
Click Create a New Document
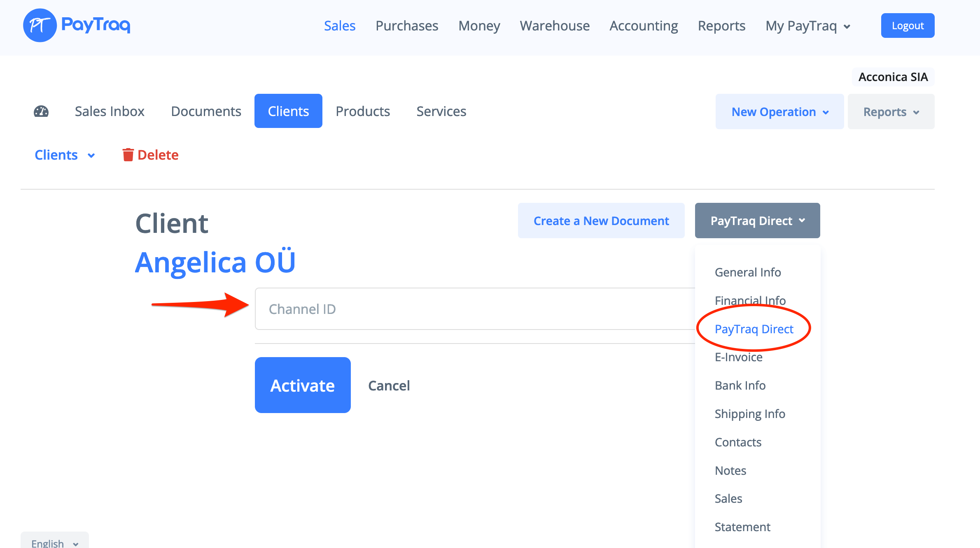tap(601, 221)
